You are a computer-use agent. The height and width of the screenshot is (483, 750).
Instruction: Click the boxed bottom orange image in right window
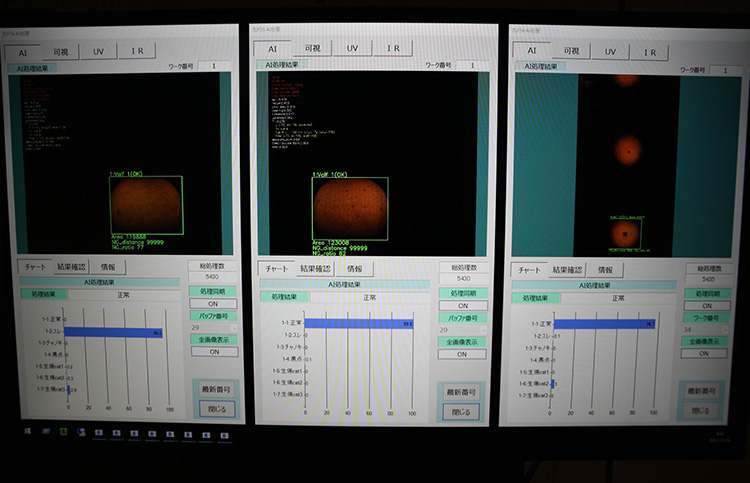[625, 234]
